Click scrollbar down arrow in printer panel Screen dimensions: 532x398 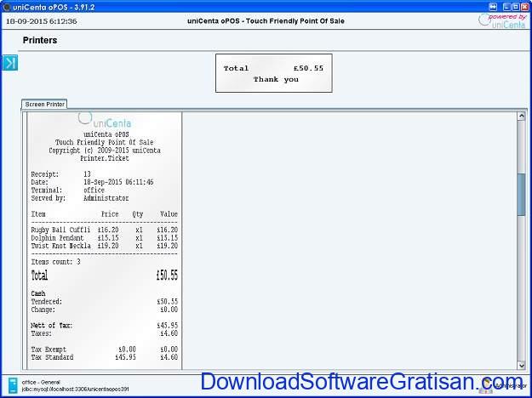point(521,365)
